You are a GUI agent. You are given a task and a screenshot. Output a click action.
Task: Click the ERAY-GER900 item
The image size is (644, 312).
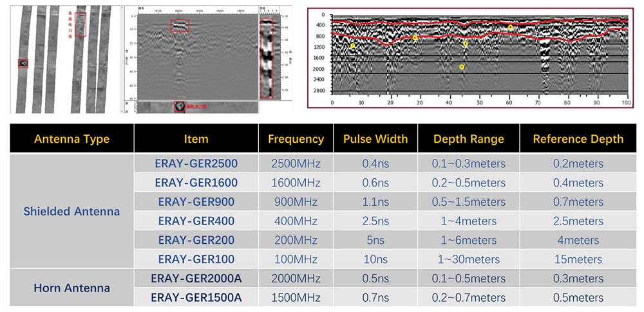coord(196,202)
